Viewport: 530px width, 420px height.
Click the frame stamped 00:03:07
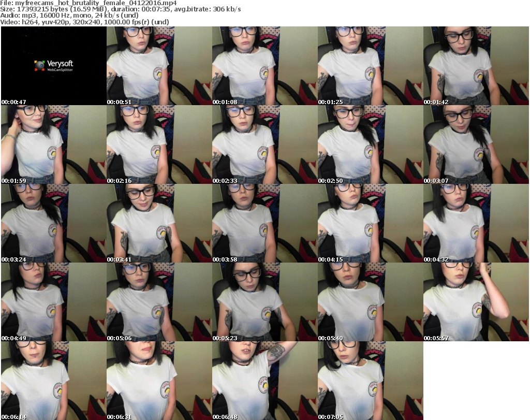476,144
